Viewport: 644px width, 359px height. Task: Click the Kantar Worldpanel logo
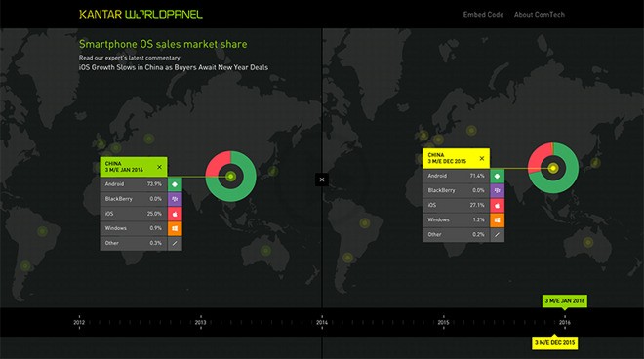tap(141, 15)
